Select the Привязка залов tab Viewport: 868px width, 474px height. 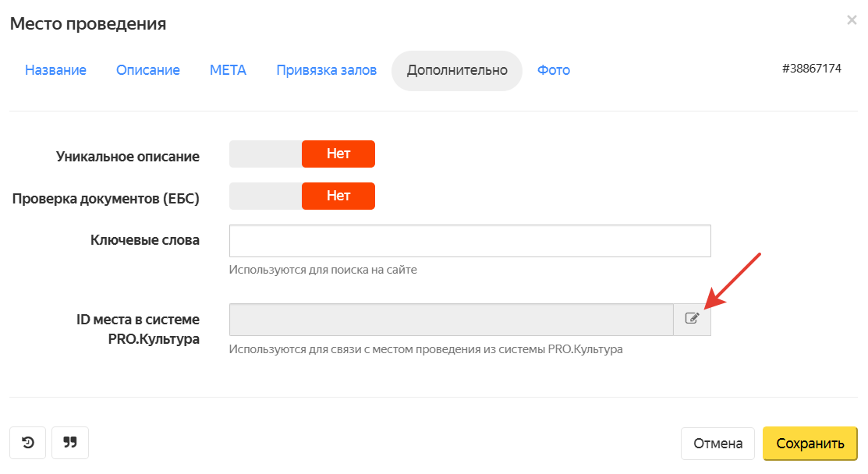326,70
